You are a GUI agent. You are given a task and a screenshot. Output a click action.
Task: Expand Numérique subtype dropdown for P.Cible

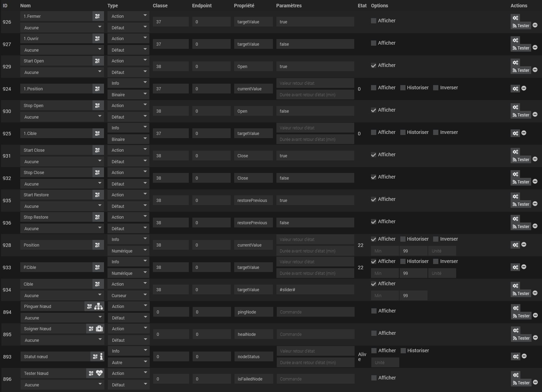click(x=128, y=273)
